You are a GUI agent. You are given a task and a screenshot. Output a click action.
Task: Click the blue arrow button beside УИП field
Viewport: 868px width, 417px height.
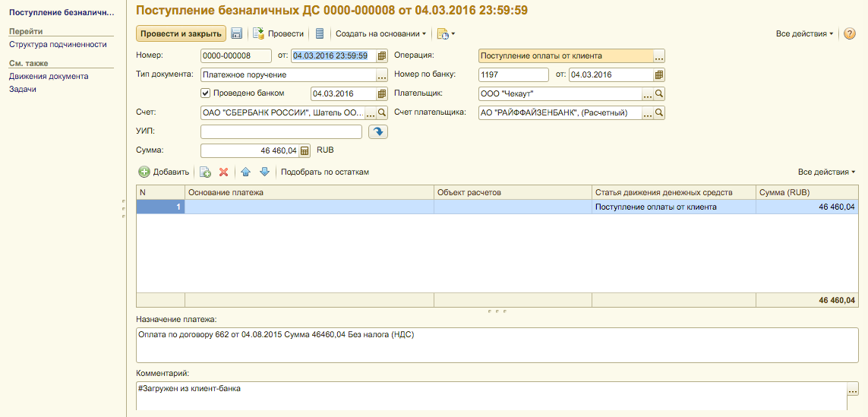click(377, 132)
